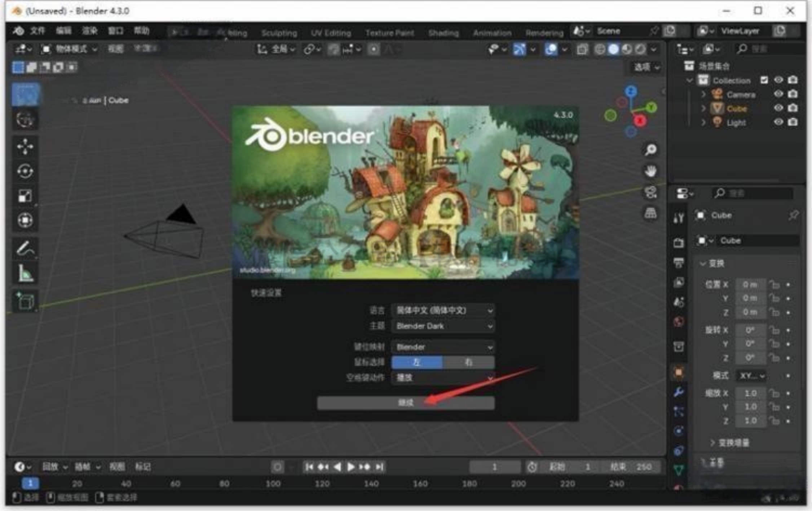Open the 语言 language dropdown
Image resolution: width=812 pixels, height=511 pixels.
(443, 310)
